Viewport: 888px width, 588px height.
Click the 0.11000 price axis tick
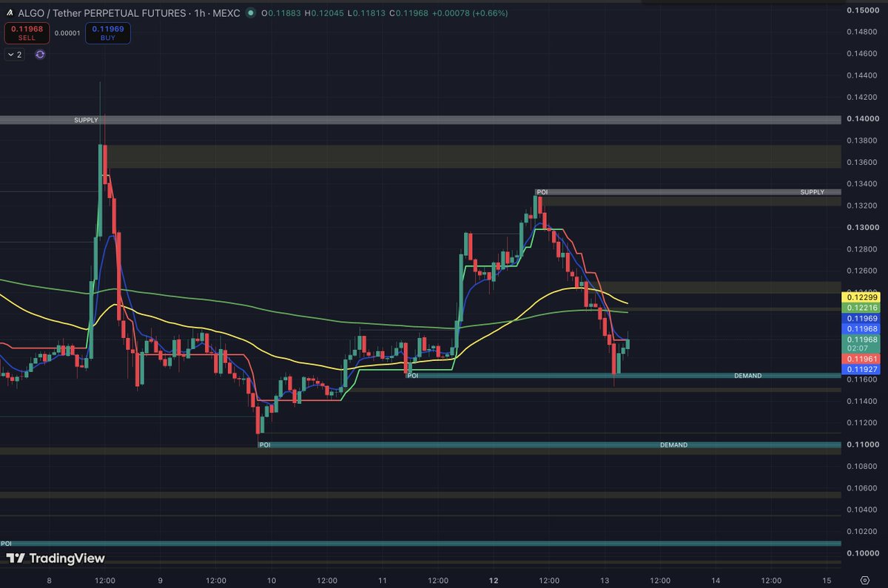(864, 445)
